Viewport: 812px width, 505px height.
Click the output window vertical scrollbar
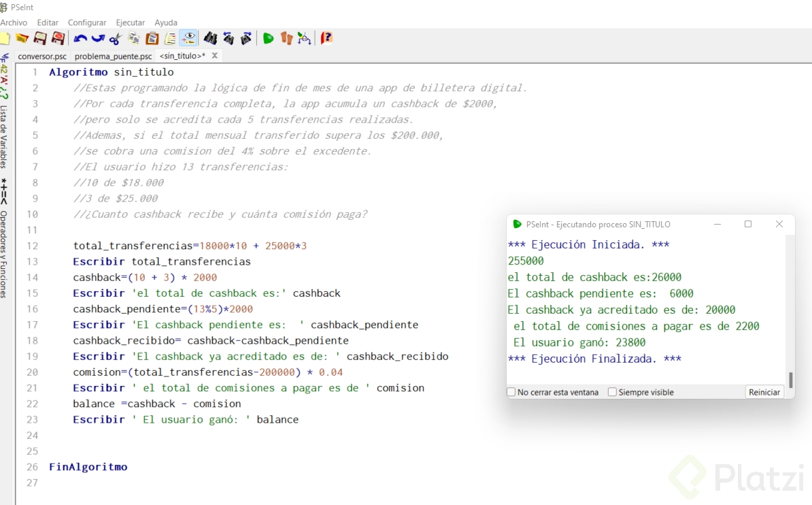[790, 380]
